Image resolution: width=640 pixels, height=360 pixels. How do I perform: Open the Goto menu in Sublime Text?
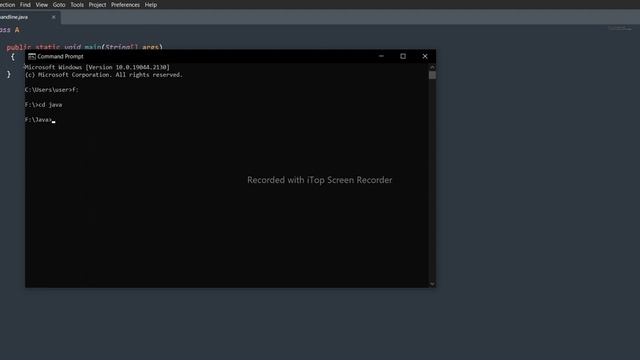coord(59,5)
